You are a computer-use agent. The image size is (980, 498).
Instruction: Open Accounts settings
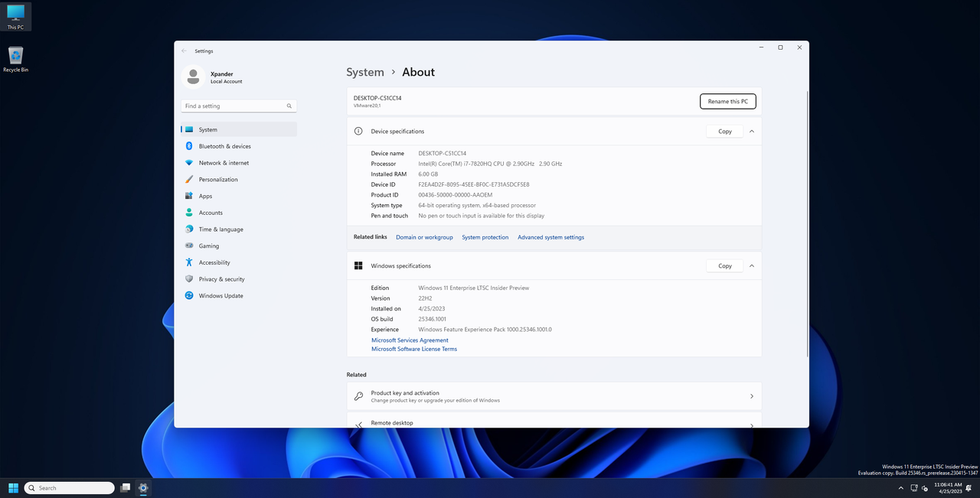tap(239, 213)
